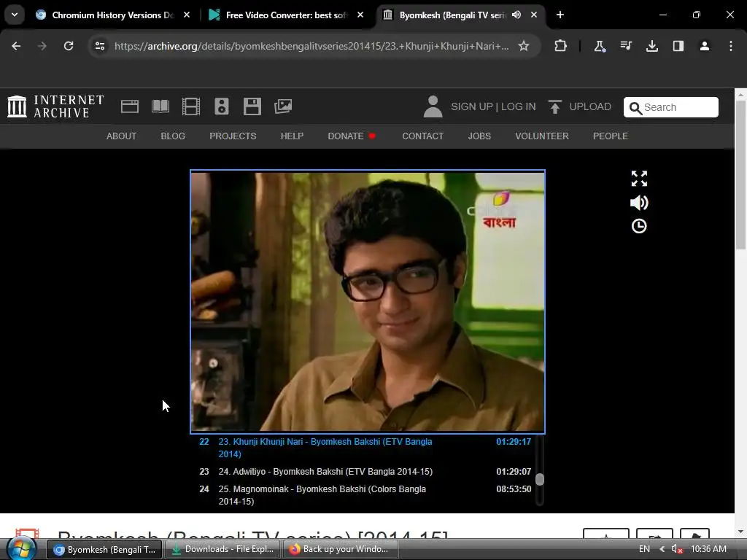
Task: Open the DONATE menu item
Action: [352, 136]
